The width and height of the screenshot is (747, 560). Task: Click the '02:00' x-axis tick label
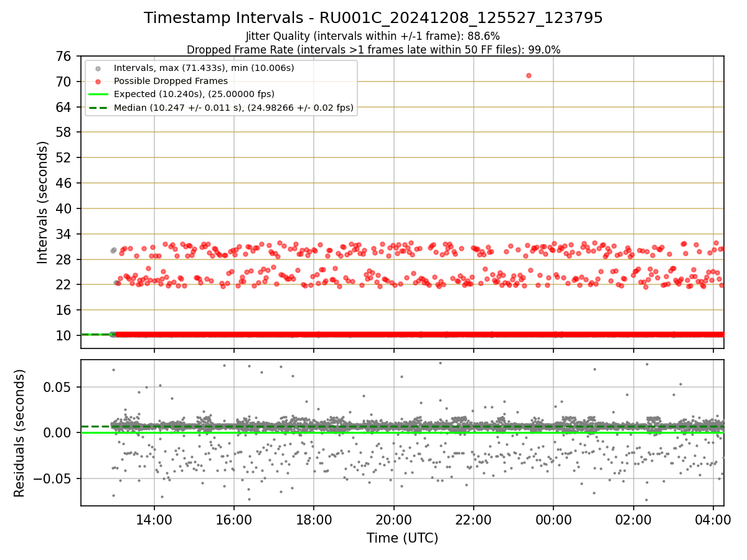tap(633, 519)
